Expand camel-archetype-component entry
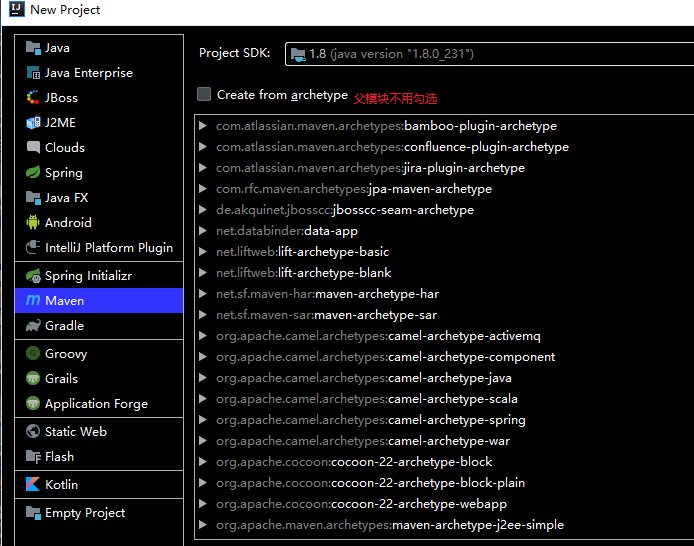694x546 pixels. (203, 357)
